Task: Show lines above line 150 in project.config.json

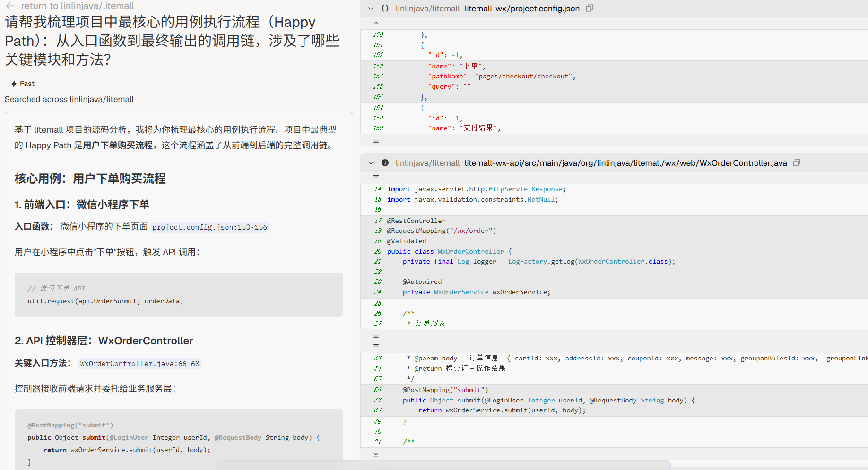Action: click(x=376, y=24)
